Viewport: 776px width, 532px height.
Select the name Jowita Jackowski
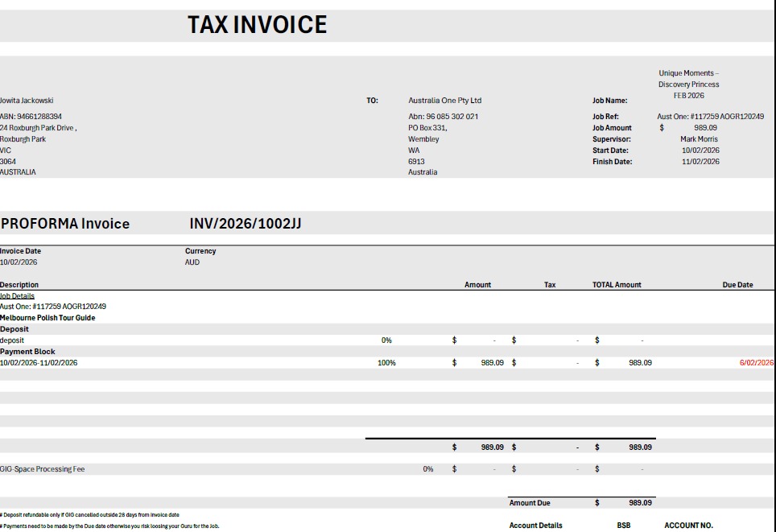pos(27,101)
